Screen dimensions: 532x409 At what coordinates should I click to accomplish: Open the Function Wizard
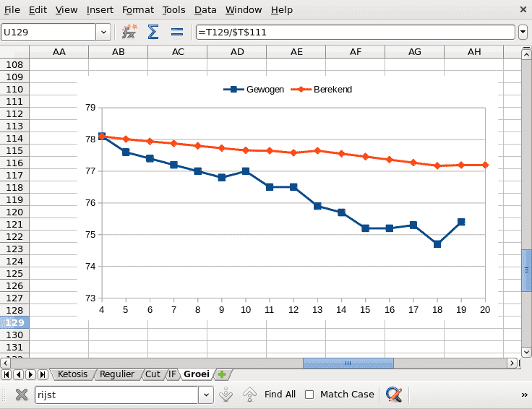129,32
